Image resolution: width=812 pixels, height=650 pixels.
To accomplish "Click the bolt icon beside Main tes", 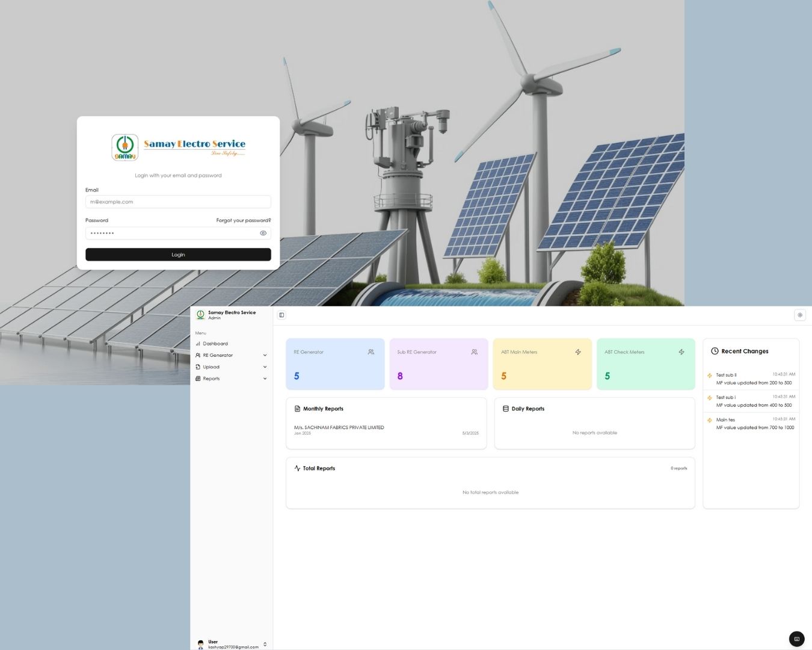I will pos(710,420).
